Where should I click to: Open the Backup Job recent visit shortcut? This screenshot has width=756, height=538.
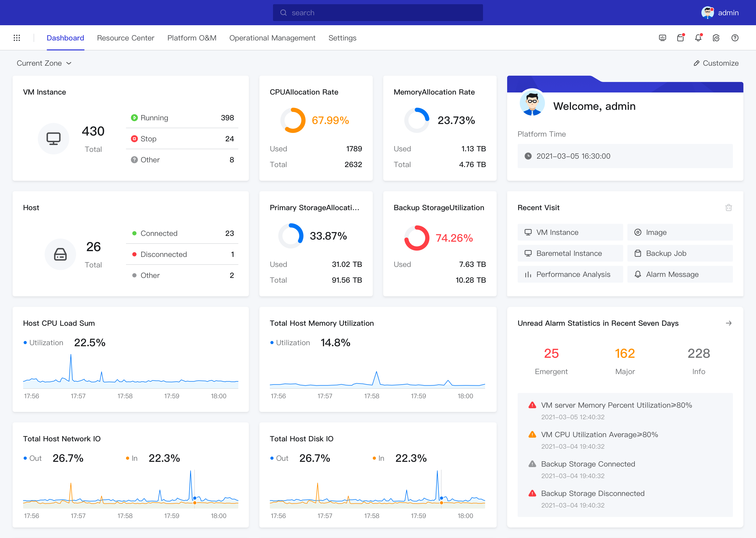pos(680,254)
